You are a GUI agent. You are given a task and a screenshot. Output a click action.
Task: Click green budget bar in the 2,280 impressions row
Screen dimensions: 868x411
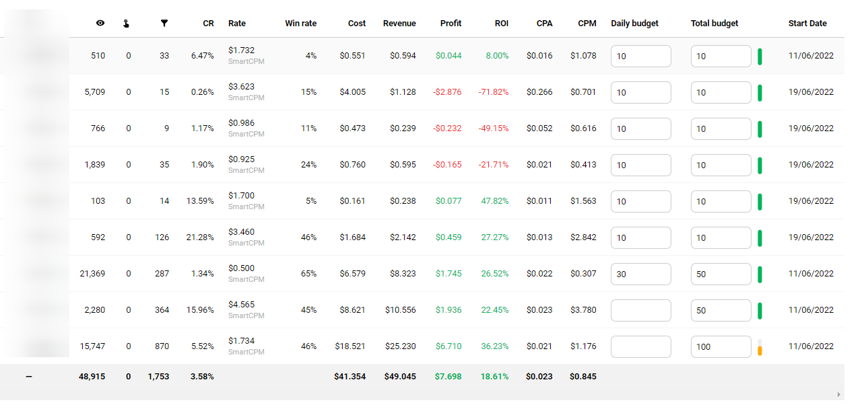pyautogui.click(x=760, y=310)
